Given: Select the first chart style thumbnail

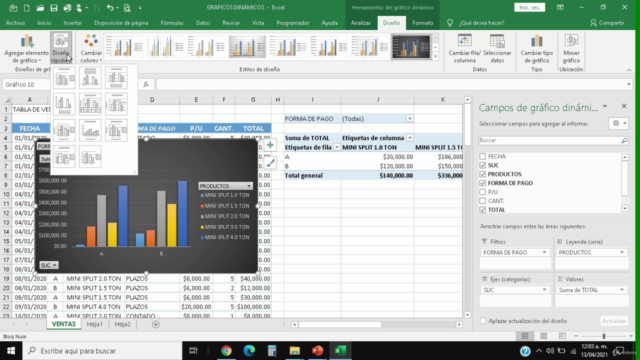Looking at the screenshot, I should point(124,47).
